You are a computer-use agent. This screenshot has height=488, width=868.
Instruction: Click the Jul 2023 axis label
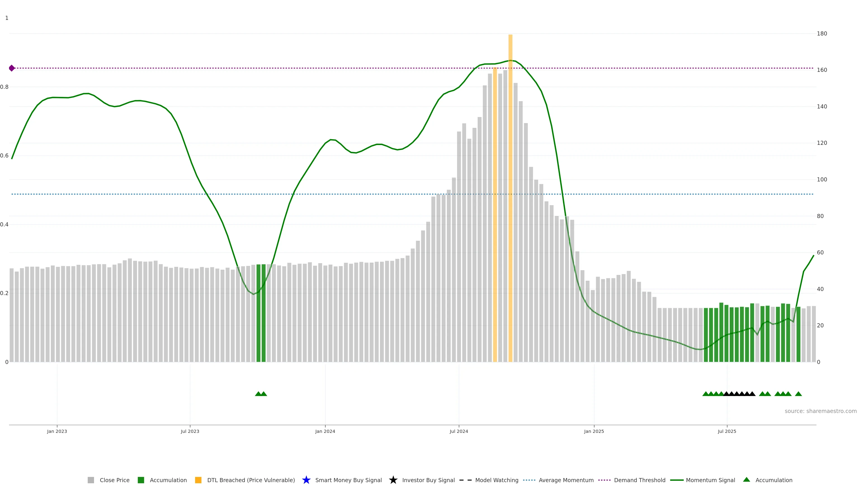(190, 431)
